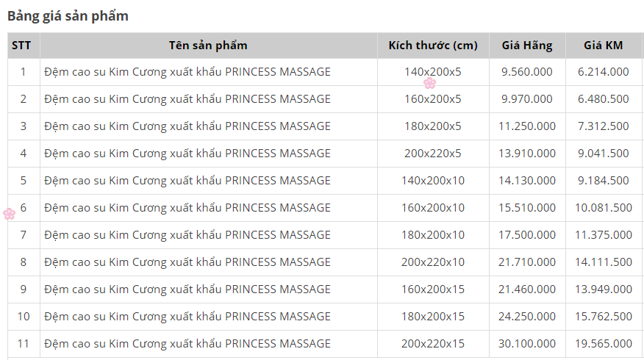The image size is (644, 360).
Task: Click the "Tên sản phẩm" column header
Action: (x=208, y=46)
